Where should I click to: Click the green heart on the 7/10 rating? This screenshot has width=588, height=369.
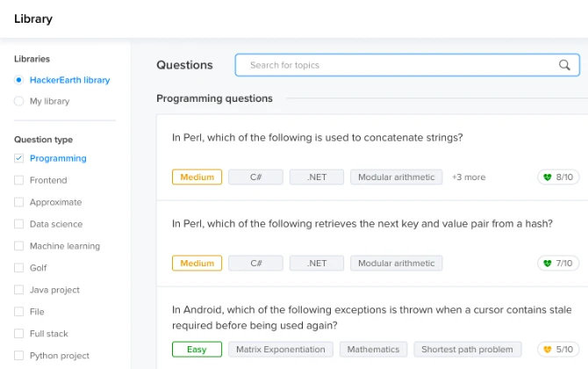(548, 264)
